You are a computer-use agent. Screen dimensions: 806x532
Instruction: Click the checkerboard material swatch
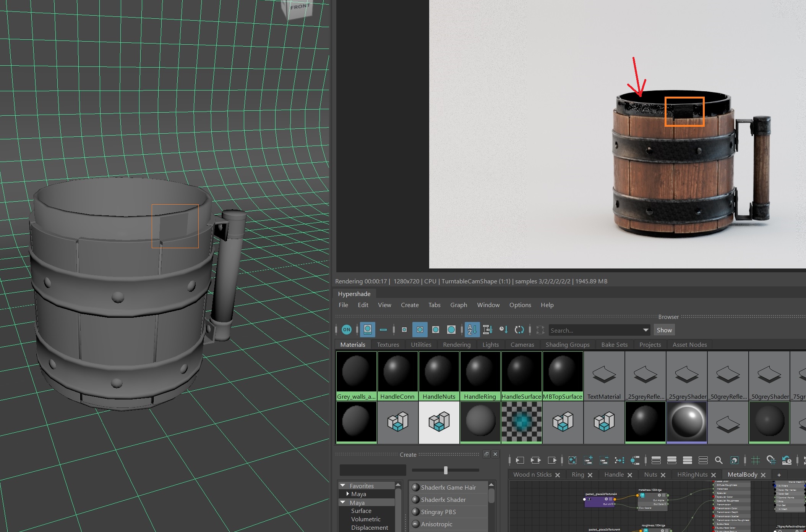tap(521, 422)
